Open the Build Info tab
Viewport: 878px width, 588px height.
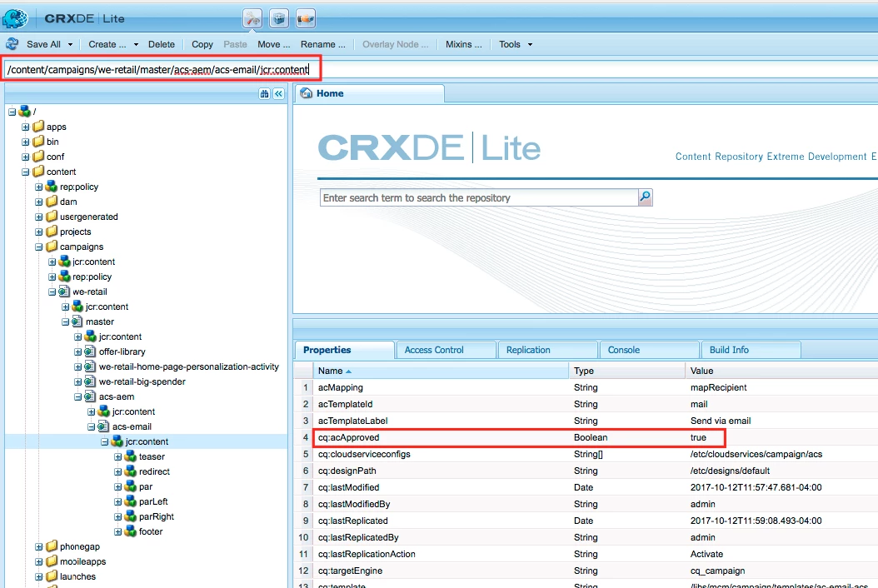(751, 350)
